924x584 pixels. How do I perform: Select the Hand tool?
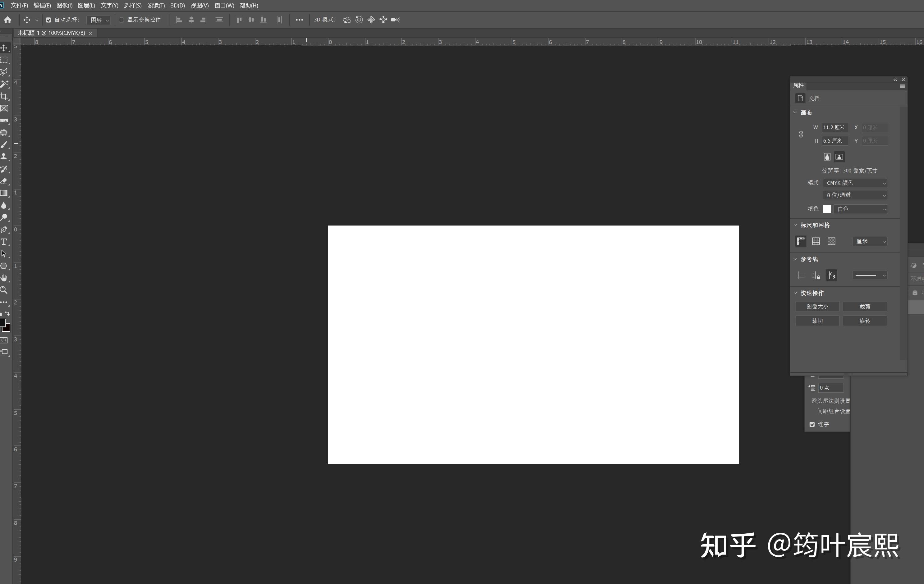coord(4,278)
